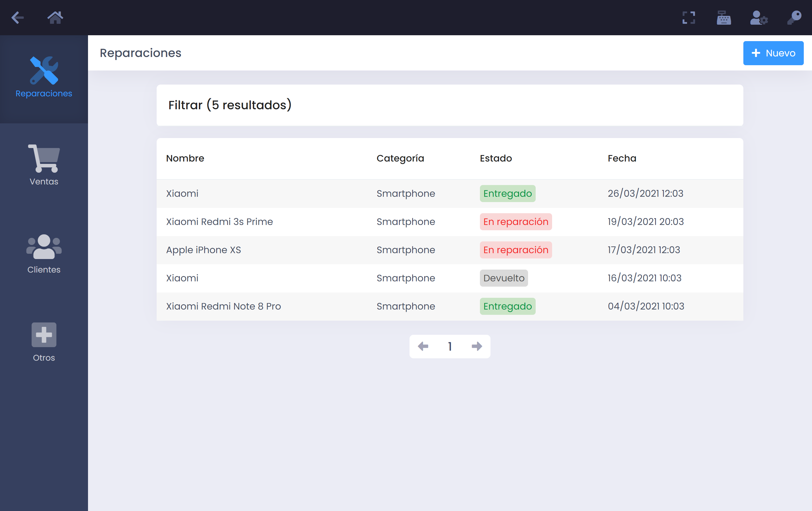Go to the next page arrow

click(x=476, y=346)
